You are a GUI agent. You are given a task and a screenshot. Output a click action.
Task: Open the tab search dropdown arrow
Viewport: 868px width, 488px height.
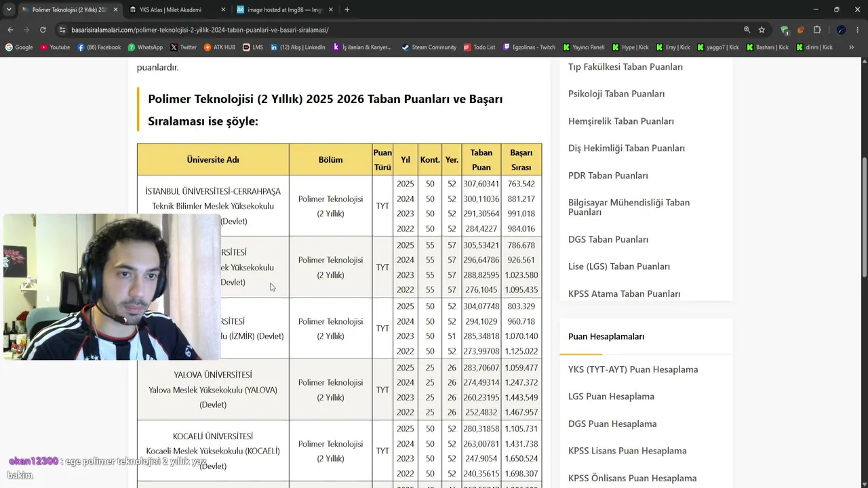[x=9, y=9]
